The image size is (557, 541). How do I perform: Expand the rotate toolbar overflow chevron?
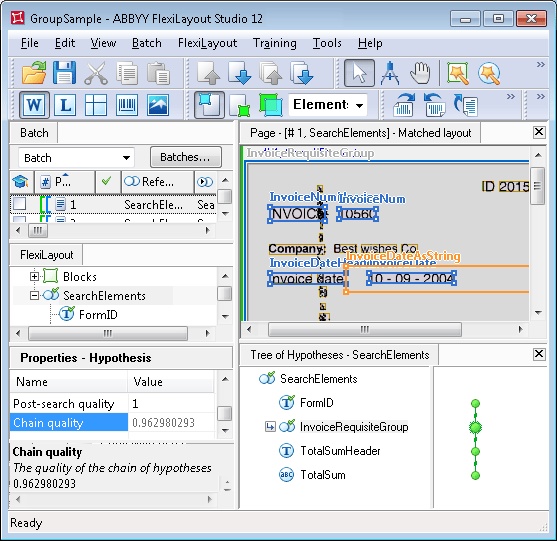(510, 97)
